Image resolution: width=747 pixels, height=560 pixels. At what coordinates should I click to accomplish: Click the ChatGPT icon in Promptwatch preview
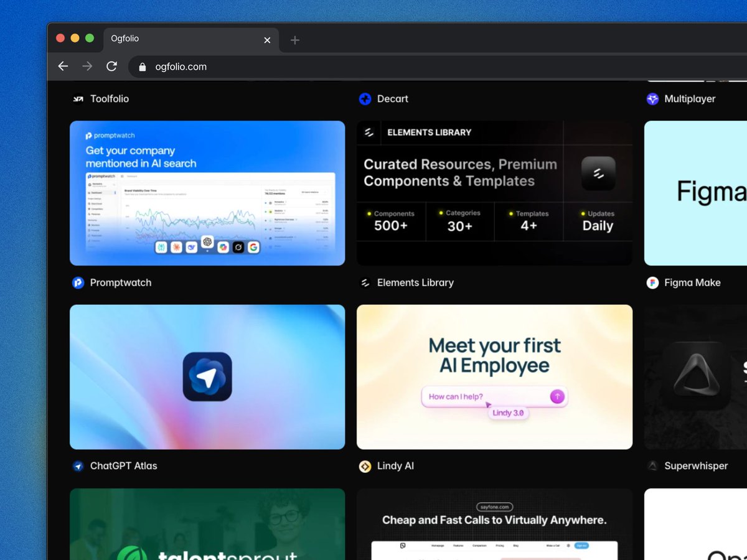(x=207, y=242)
